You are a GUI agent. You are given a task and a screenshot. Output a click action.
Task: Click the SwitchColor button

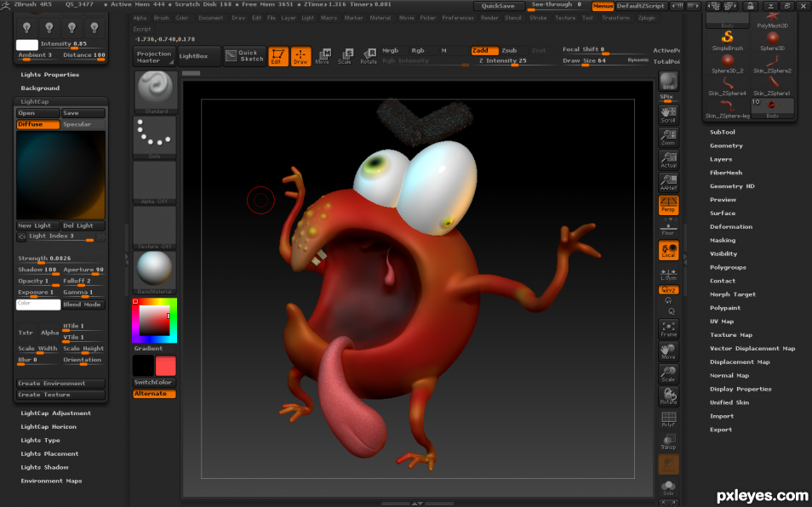click(154, 382)
